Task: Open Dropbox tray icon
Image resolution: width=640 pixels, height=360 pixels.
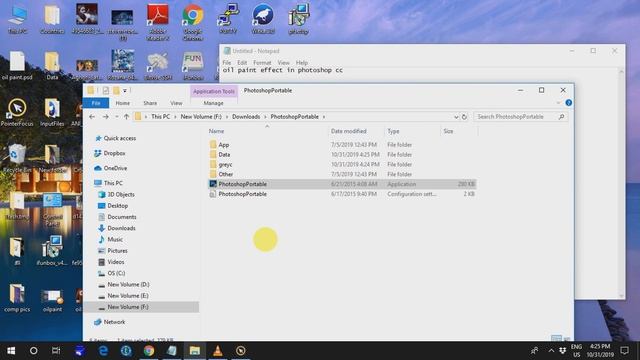Action: click(x=562, y=351)
